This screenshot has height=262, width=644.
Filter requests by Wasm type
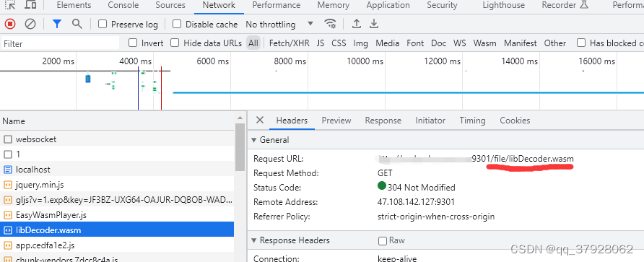coord(484,43)
